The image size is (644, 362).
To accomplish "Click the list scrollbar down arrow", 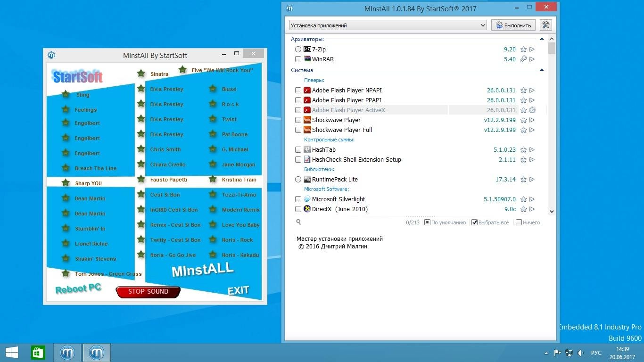I will coord(552,212).
